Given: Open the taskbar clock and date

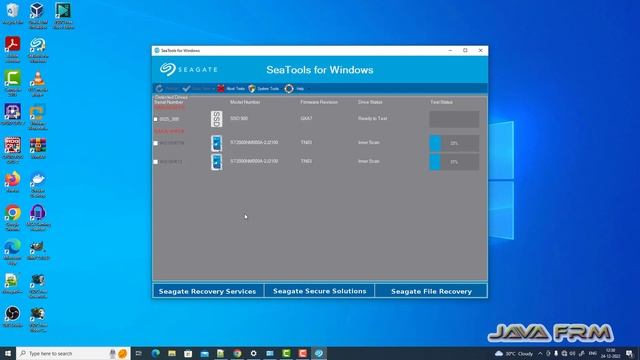Looking at the screenshot, I should [x=611, y=353].
